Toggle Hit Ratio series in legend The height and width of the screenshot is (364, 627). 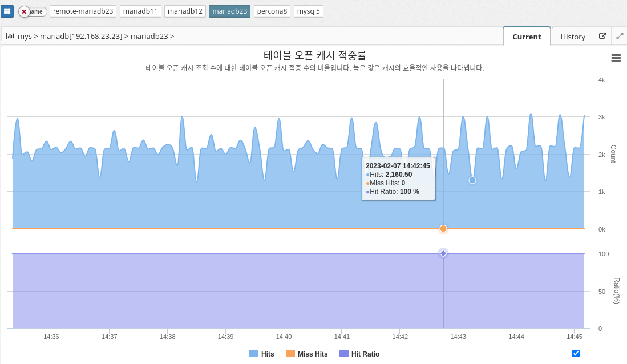pos(359,354)
